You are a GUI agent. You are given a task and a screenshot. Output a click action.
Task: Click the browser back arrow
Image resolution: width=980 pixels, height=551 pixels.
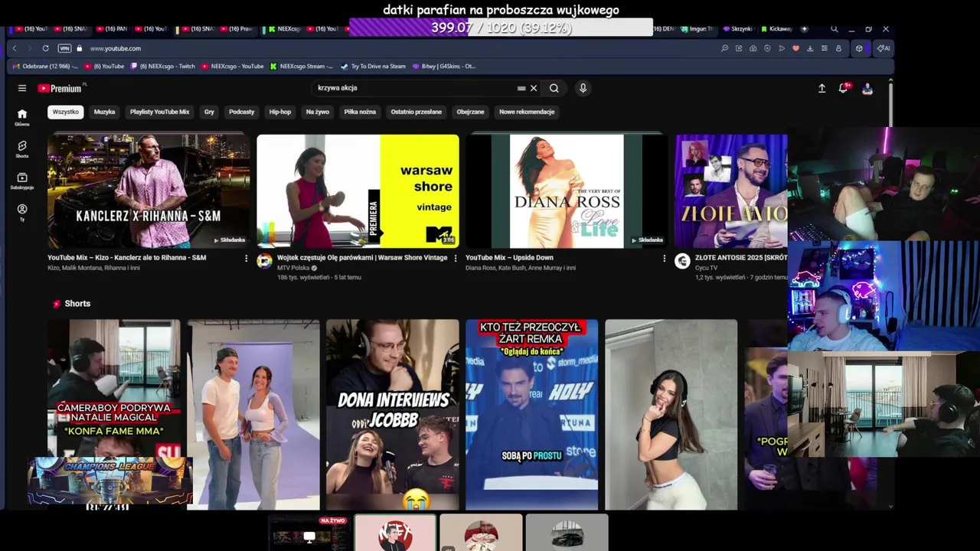tap(14, 48)
